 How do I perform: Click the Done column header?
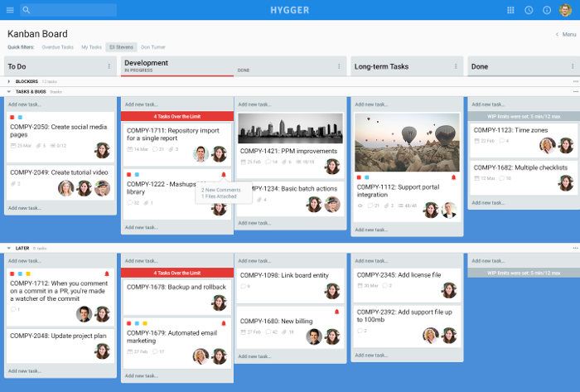[524, 66]
